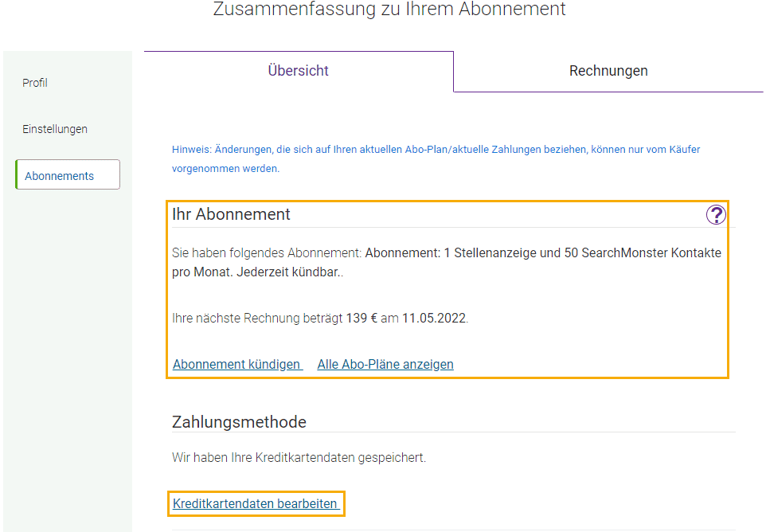Click the 11.05.2022 invoice date

[434, 319]
